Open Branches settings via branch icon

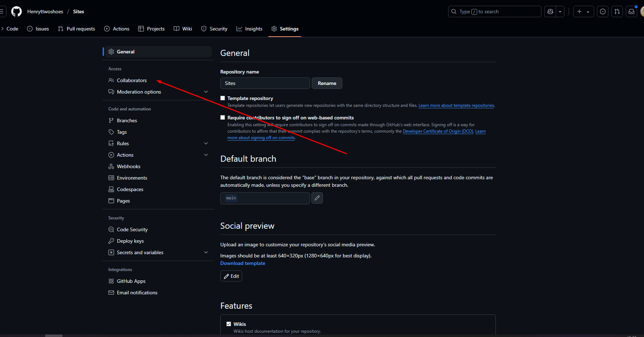click(111, 120)
